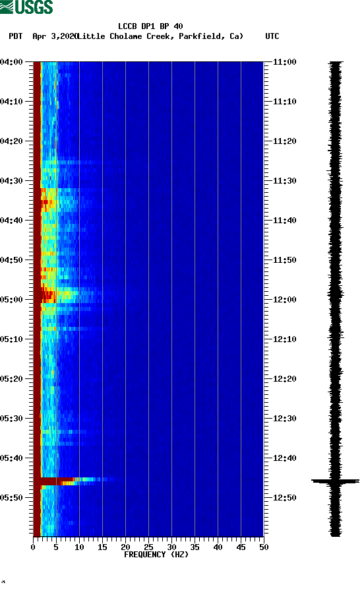Click the 11:40 UTC time label
Viewport: 364px width, 589px height.
pos(284,220)
